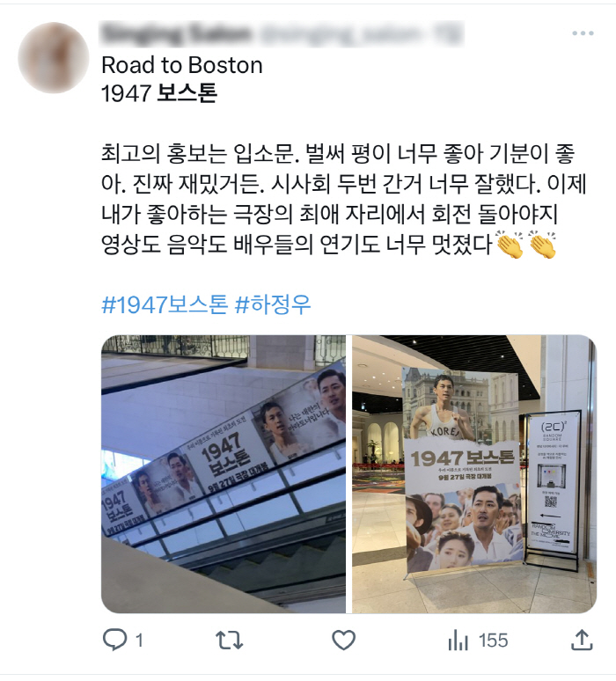Open the three-dot more options menu
Screen dimensions: 616x681
(x=583, y=33)
